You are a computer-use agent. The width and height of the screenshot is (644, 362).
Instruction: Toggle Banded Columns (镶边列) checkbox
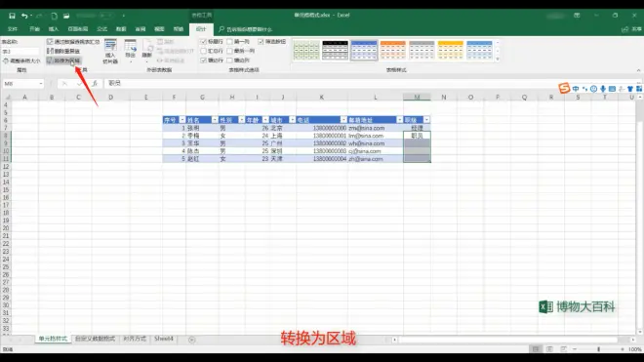click(x=230, y=60)
